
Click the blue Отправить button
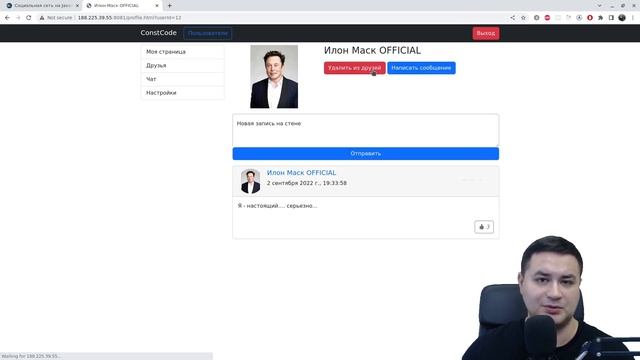pos(366,153)
